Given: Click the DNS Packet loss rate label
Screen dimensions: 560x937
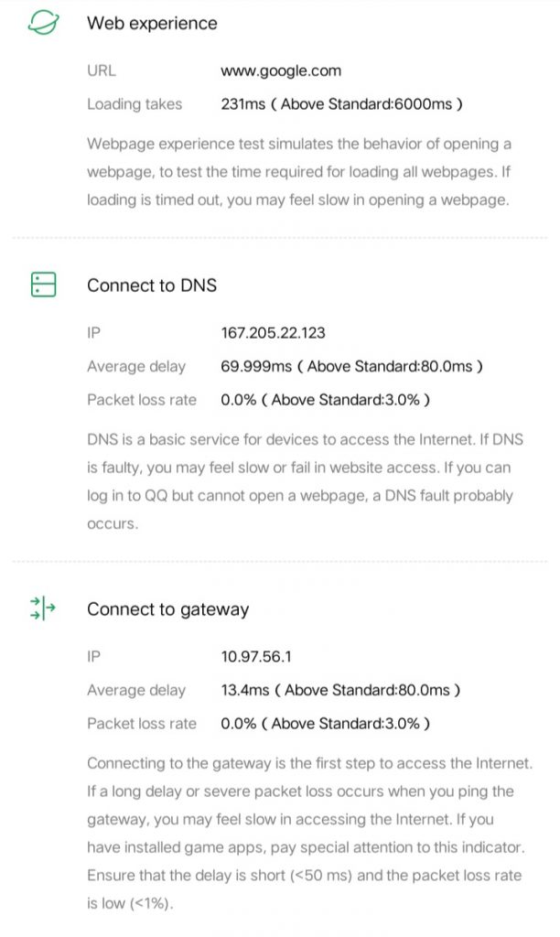Looking at the screenshot, I should [x=142, y=400].
